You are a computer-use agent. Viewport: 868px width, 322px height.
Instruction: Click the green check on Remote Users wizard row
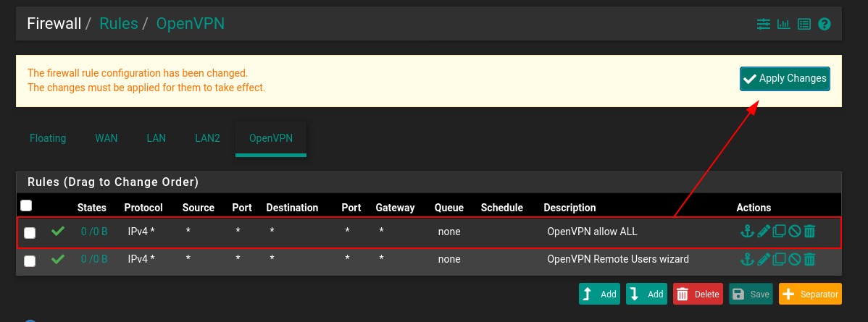point(57,259)
